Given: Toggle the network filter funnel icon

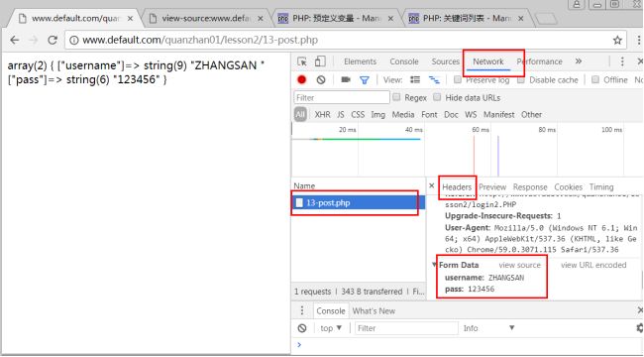Looking at the screenshot, I should coord(364,79).
